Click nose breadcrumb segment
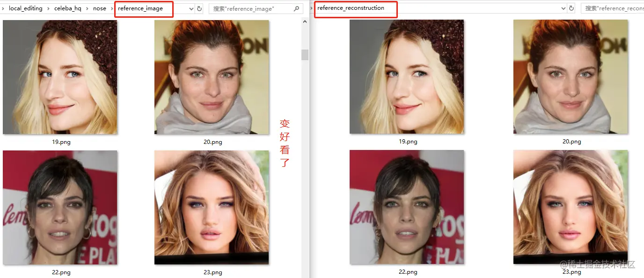Screen dimensions: 644x278 (x=100, y=8)
